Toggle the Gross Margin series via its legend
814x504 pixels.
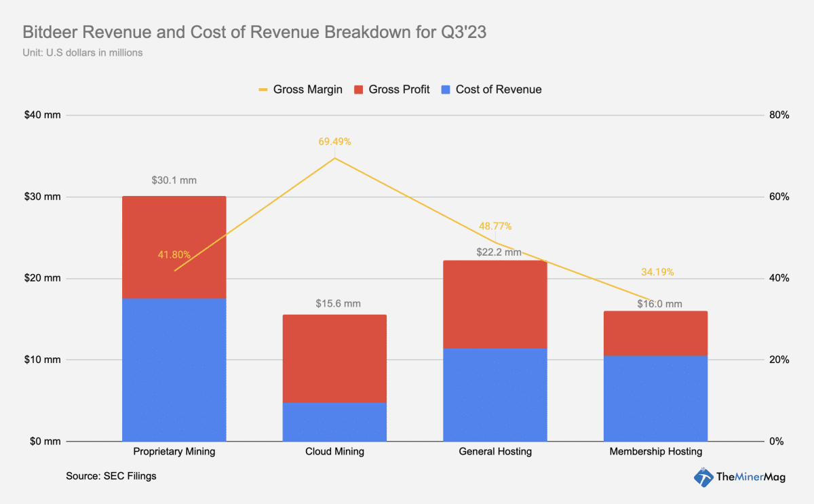point(307,90)
